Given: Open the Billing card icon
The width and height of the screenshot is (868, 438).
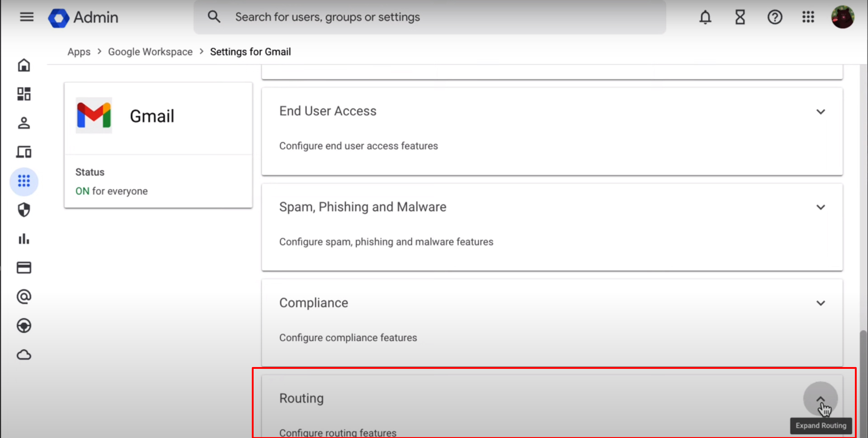Looking at the screenshot, I should click(x=24, y=268).
